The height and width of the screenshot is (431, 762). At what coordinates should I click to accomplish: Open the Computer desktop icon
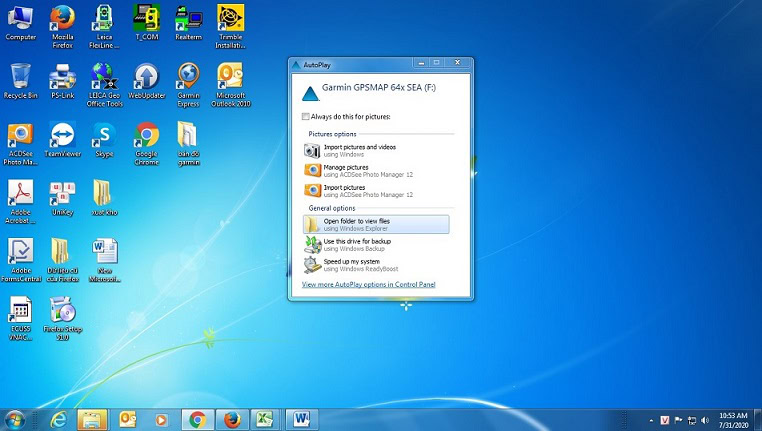click(x=20, y=23)
